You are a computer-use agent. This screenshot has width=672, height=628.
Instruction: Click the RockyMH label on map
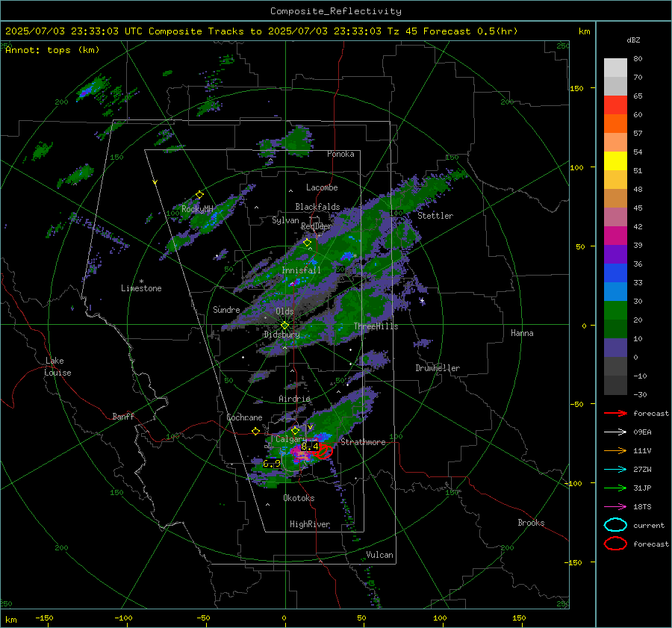197,209
